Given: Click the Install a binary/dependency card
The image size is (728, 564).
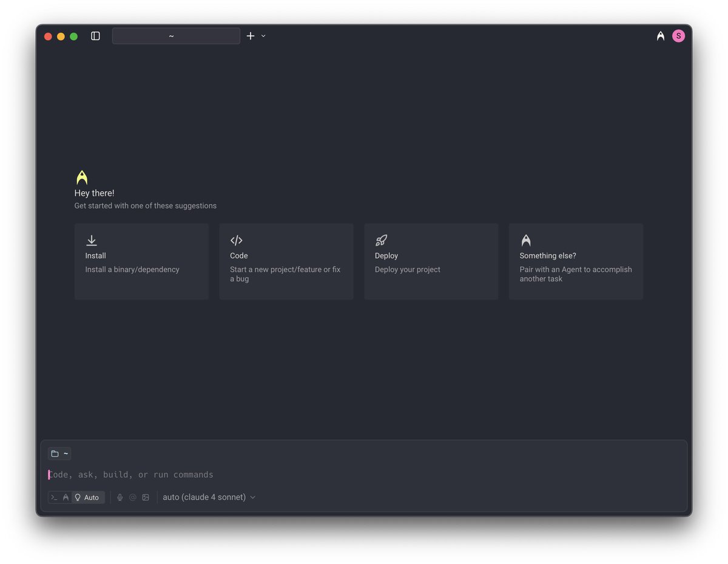Looking at the screenshot, I should click(x=141, y=261).
